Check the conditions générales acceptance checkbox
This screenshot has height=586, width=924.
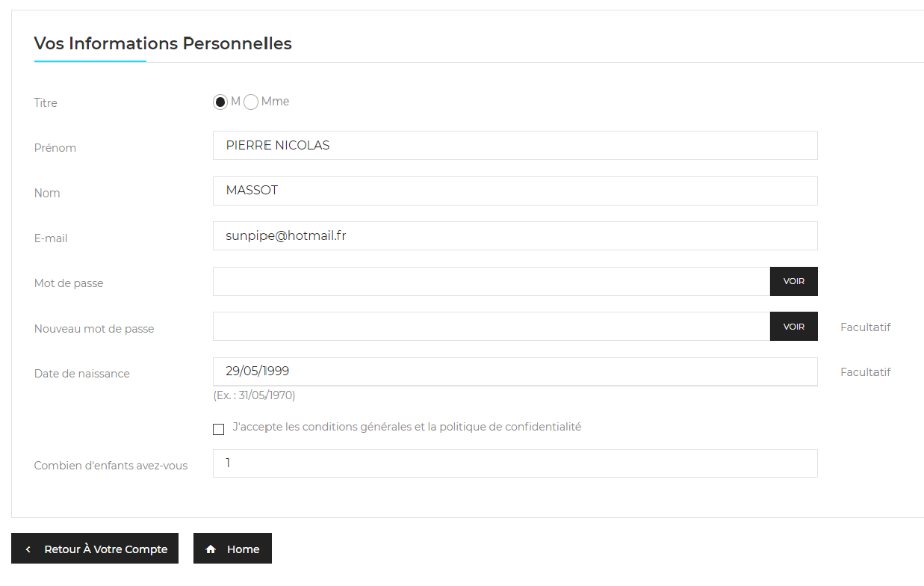(218, 429)
